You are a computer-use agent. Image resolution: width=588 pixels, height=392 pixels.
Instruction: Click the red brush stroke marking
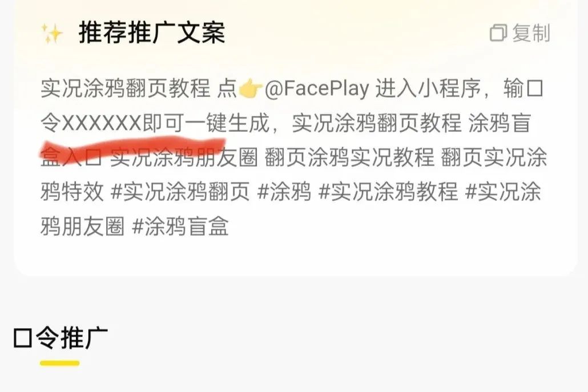pos(133,147)
